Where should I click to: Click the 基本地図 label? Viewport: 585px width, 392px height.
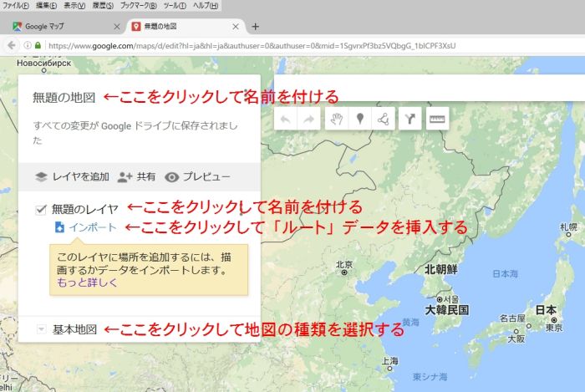(x=74, y=329)
